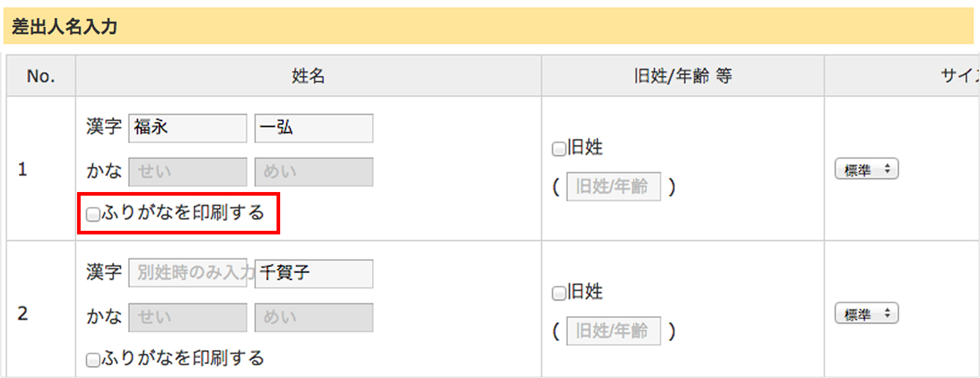Click the kanji given name field containing 一弘
980x378 pixels.
314,128
